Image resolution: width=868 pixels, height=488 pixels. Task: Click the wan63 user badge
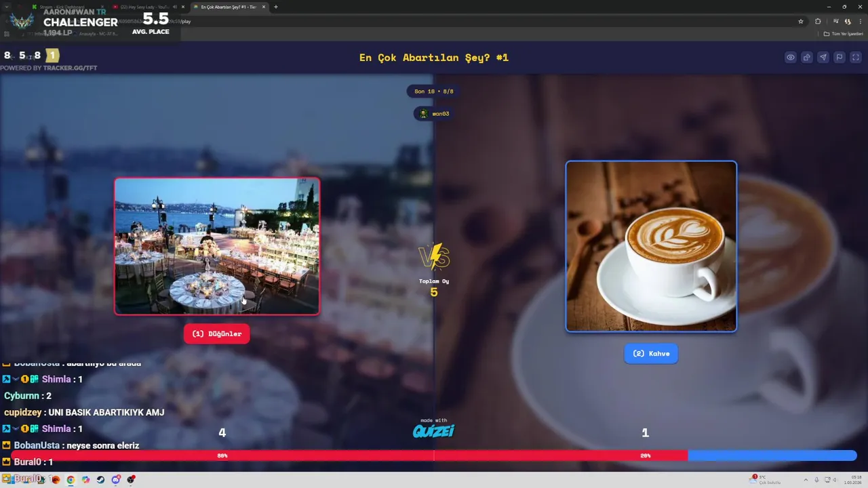[x=434, y=114]
